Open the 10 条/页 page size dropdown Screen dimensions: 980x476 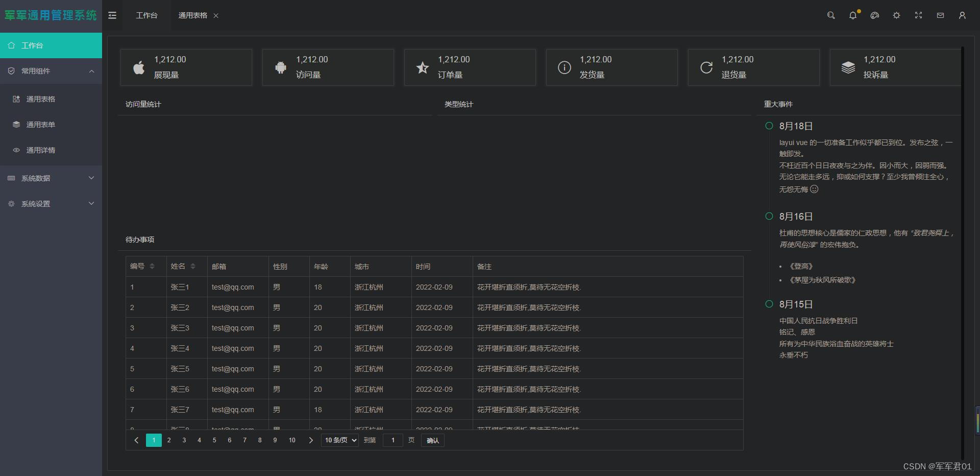point(340,440)
